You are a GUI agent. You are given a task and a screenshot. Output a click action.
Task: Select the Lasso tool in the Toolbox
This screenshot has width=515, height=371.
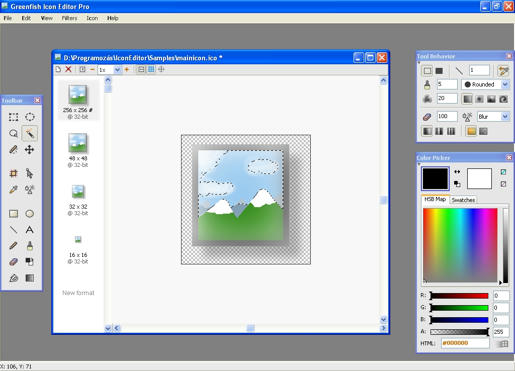click(13, 133)
